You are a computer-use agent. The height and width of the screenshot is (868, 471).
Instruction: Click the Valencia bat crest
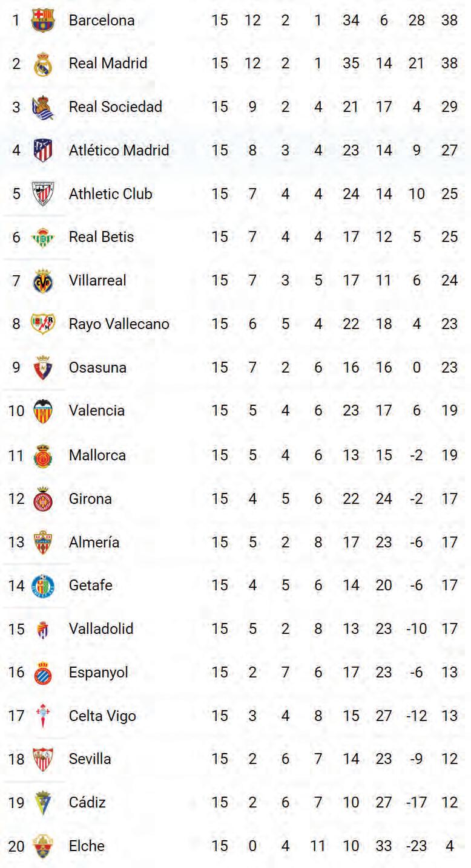point(42,411)
